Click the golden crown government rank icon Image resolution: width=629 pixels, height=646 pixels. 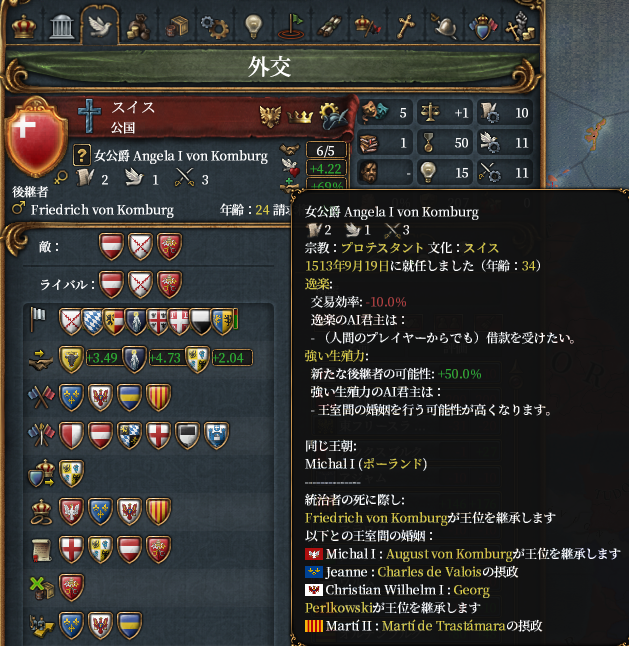tap(300, 117)
